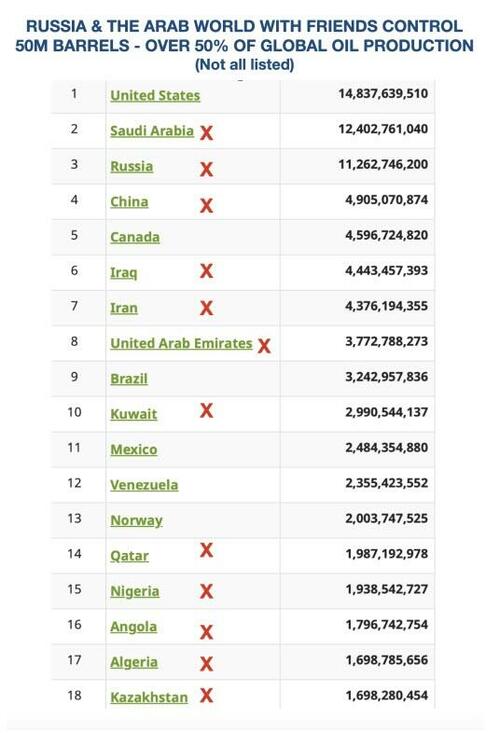Select the Mexico link

coord(134,450)
